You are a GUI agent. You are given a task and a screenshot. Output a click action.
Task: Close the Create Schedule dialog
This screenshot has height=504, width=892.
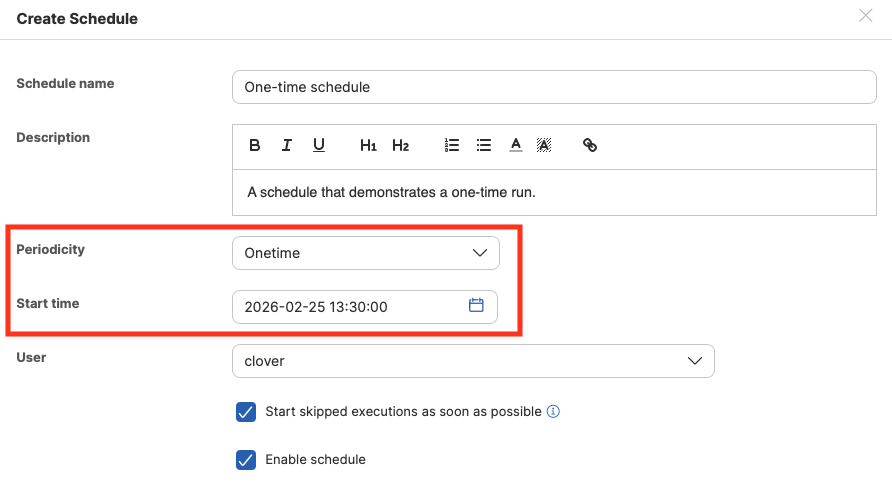pos(865,16)
